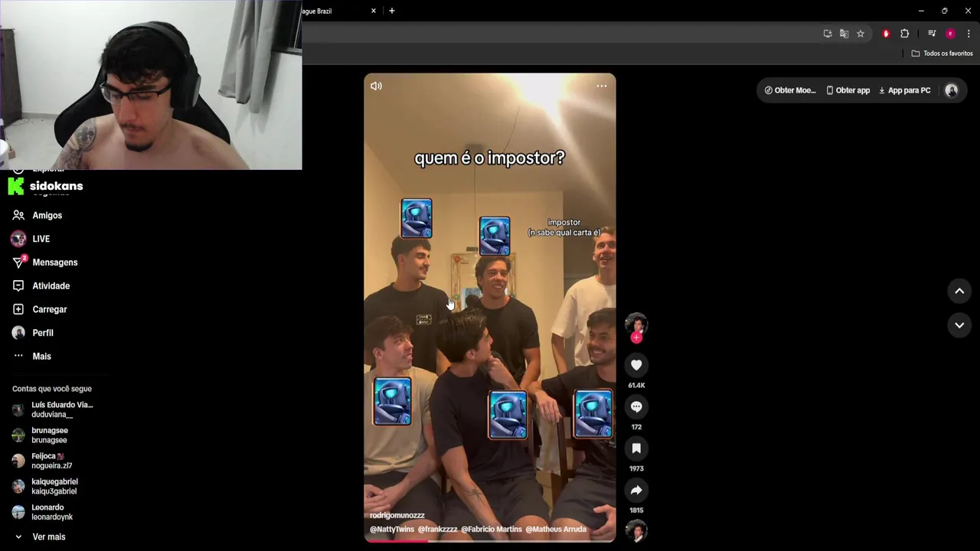Open the sound disc thumbnail below share
The height and width of the screenshot is (551, 980).
[636, 530]
